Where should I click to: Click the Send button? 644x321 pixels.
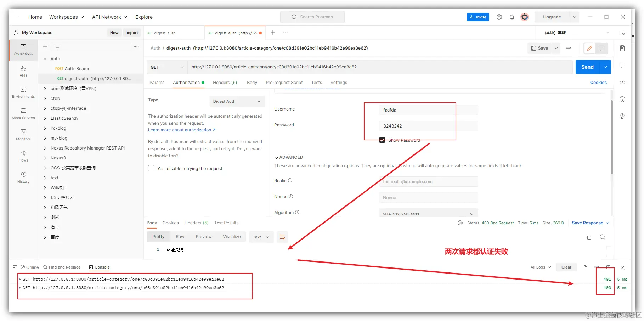(x=587, y=67)
